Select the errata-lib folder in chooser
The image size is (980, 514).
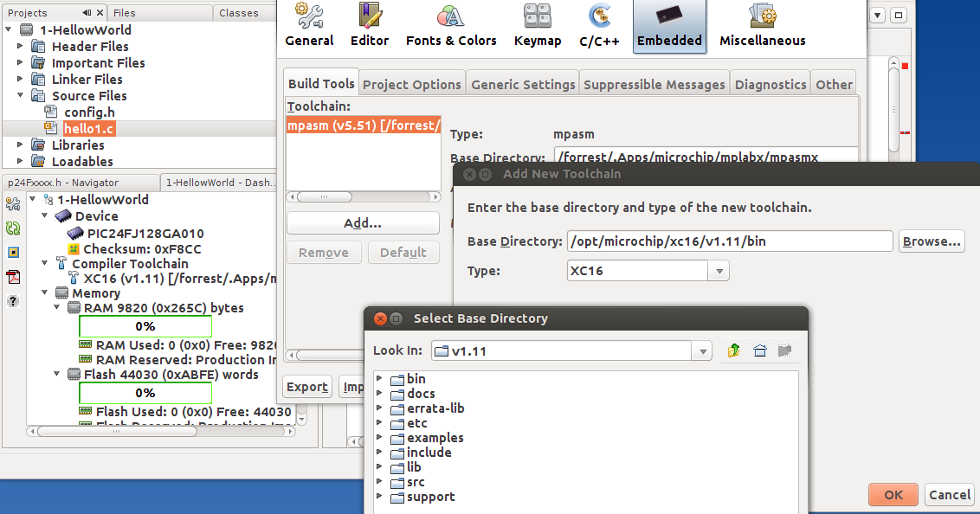coord(427,408)
